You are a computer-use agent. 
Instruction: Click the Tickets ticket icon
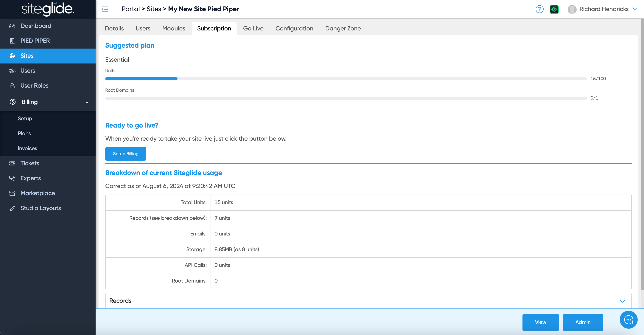12,163
